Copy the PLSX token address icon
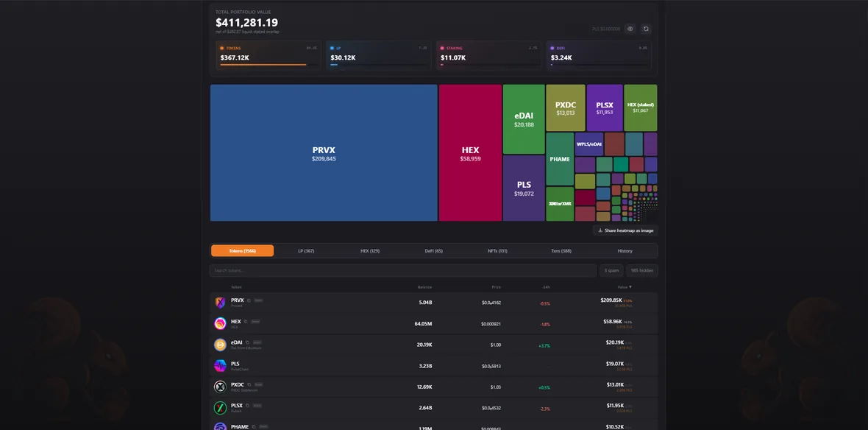868x430 pixels. pyautogui.click(x=248, y=406)
